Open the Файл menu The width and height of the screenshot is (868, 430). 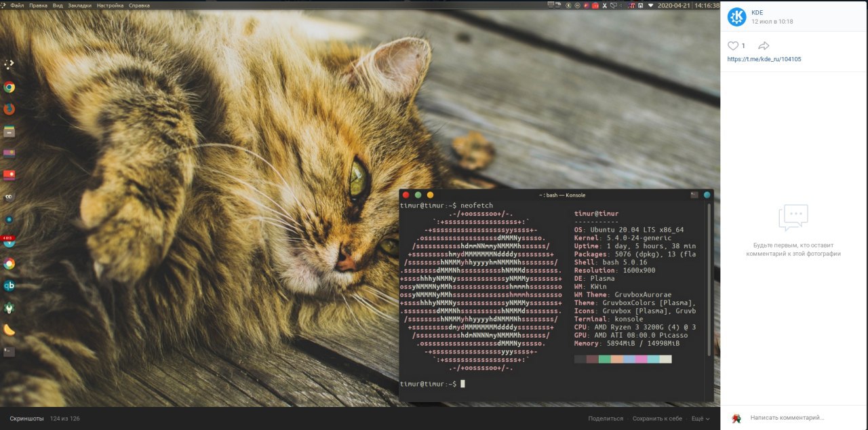click(x=17, y=5)
